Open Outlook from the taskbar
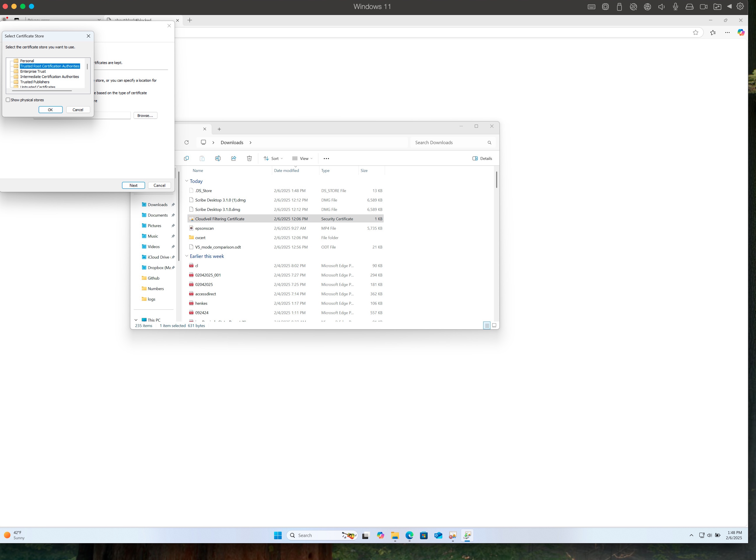Viewport: 756px width, 560px height. 438,535
